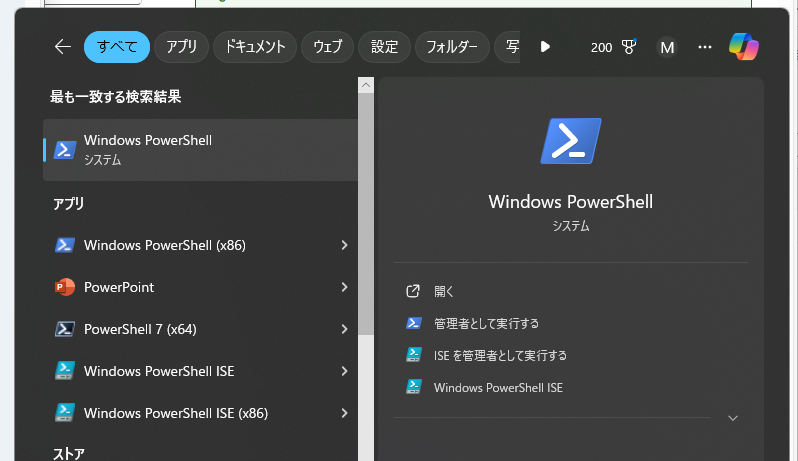This screenshot has width=798, height=461.
Task: Open the rewards trophy icon
Action: [x=629, y=47]
